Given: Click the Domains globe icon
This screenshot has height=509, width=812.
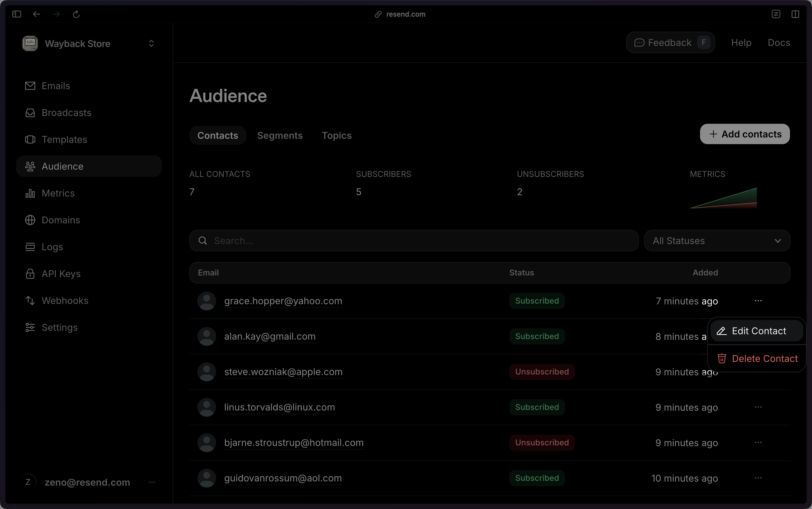Looking at the screenshot, I should [30, 220].
